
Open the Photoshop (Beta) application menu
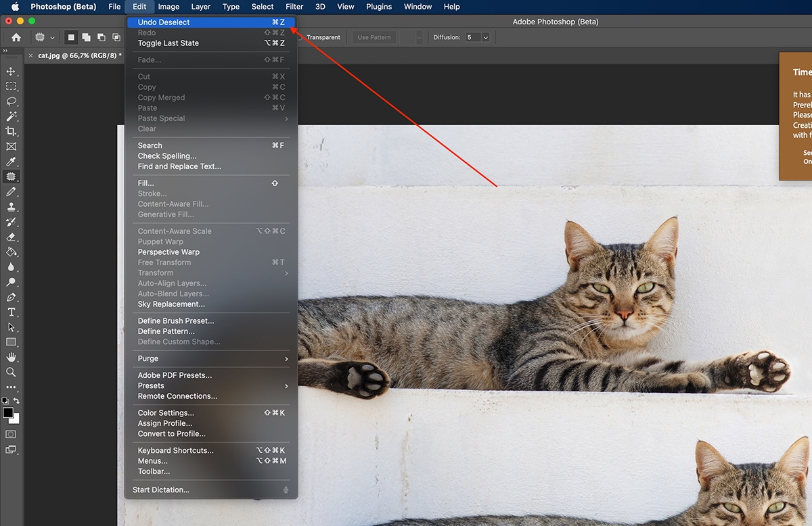64,7
